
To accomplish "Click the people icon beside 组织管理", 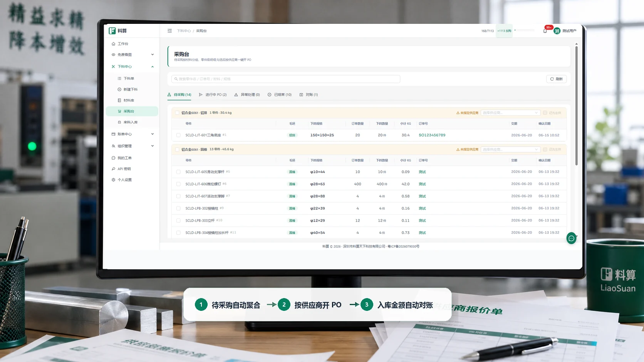I will tap(113, 146).
